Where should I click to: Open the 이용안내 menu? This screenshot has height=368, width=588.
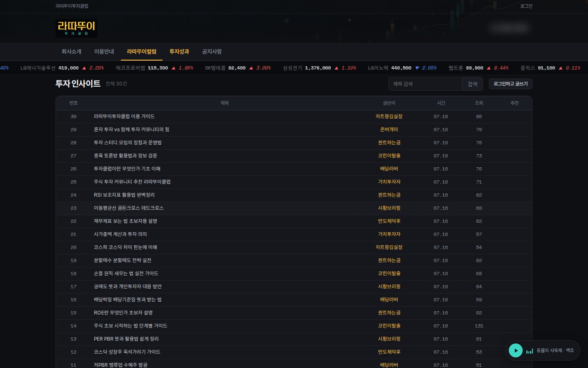pos(104,52)
